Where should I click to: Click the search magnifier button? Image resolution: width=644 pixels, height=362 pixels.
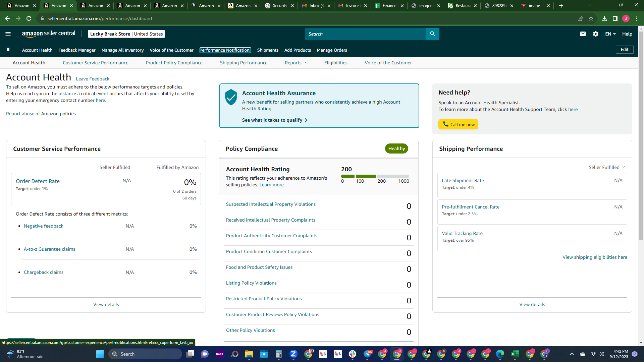(x=432, y=34)
